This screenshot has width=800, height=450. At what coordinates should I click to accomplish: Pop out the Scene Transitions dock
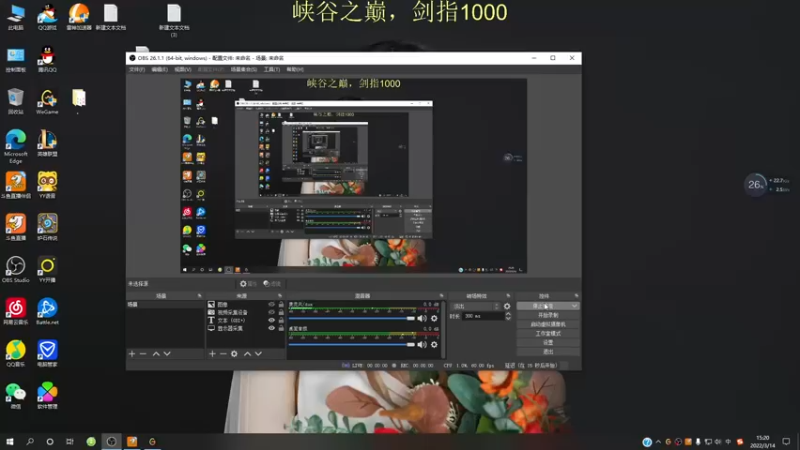click(x=508, y=296)
